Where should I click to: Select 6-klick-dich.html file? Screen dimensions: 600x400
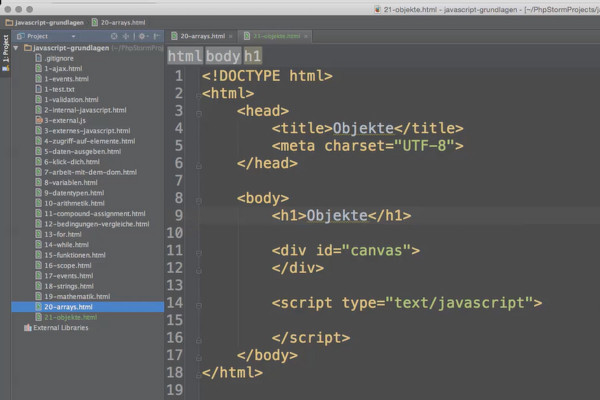(72, 162)
